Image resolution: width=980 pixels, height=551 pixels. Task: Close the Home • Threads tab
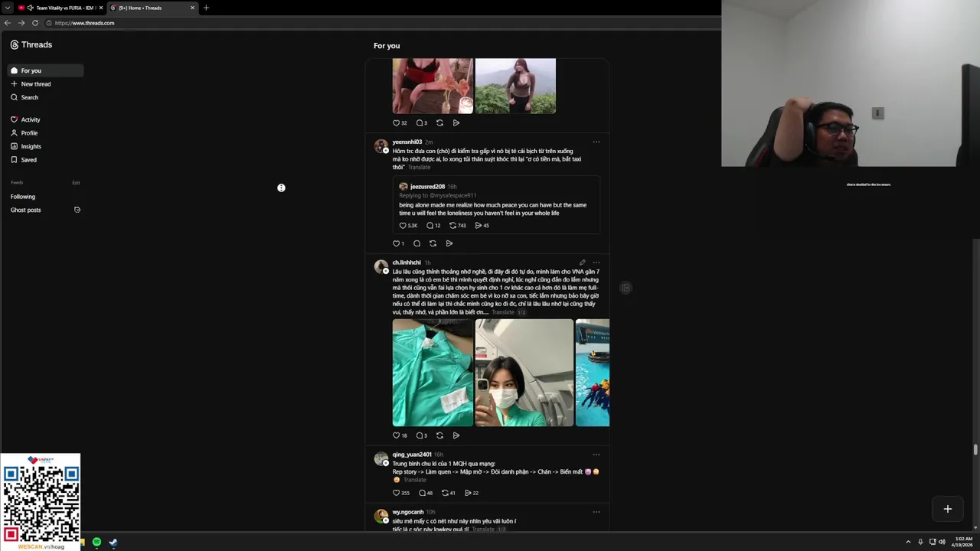pyautogui.click(x=192, y=8)
